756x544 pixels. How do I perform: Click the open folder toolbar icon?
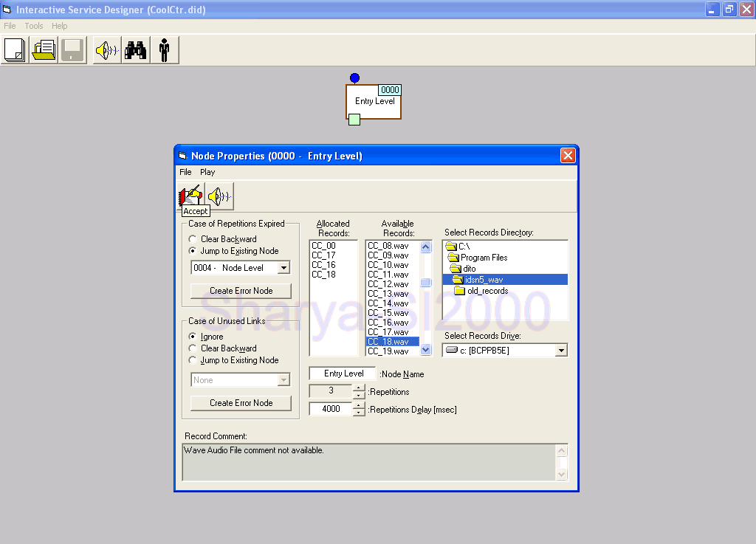tap(44, 50)
